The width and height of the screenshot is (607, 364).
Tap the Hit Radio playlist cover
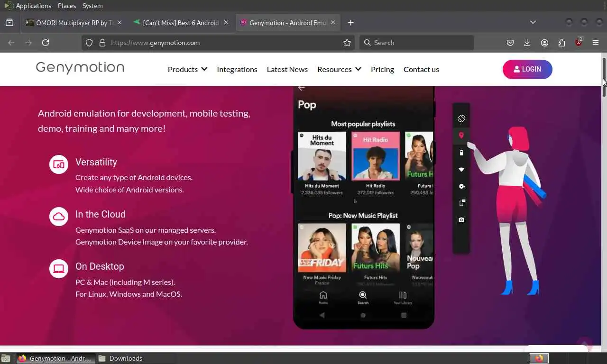376,156
